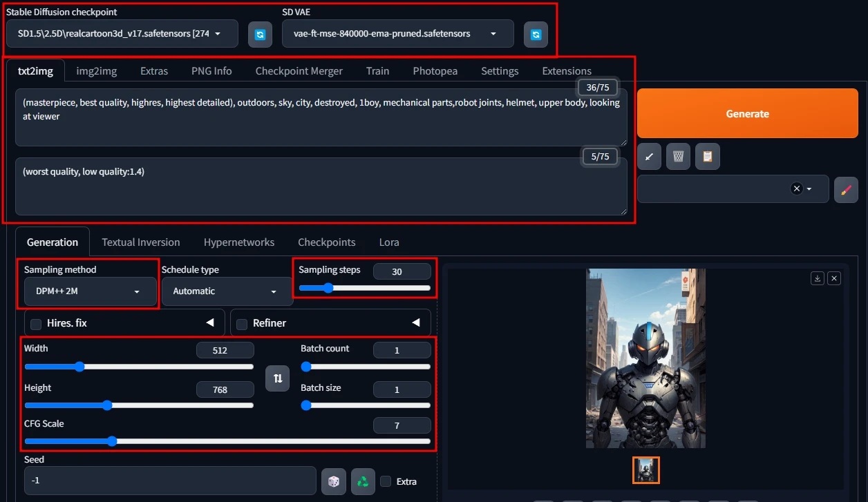The width and height of the screenshot is (868, 502).
Task: Refresh the SD VAE list
Action: pos(536,34)
